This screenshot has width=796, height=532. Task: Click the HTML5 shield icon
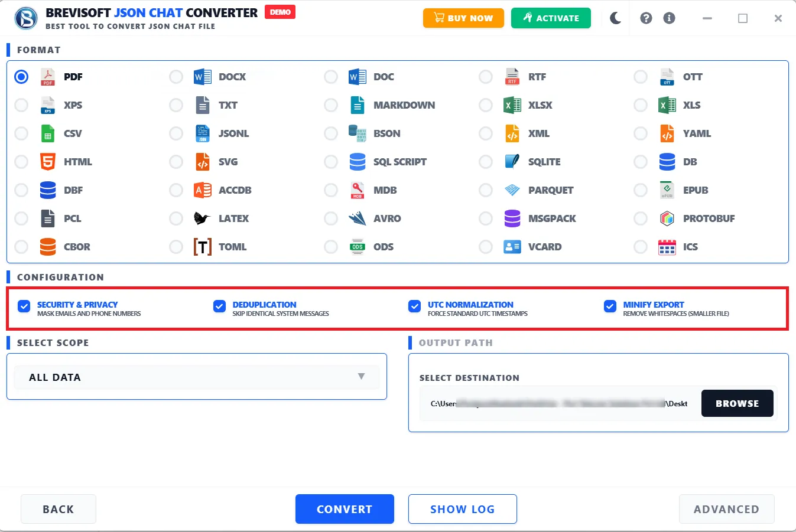(x=48, y=162)
